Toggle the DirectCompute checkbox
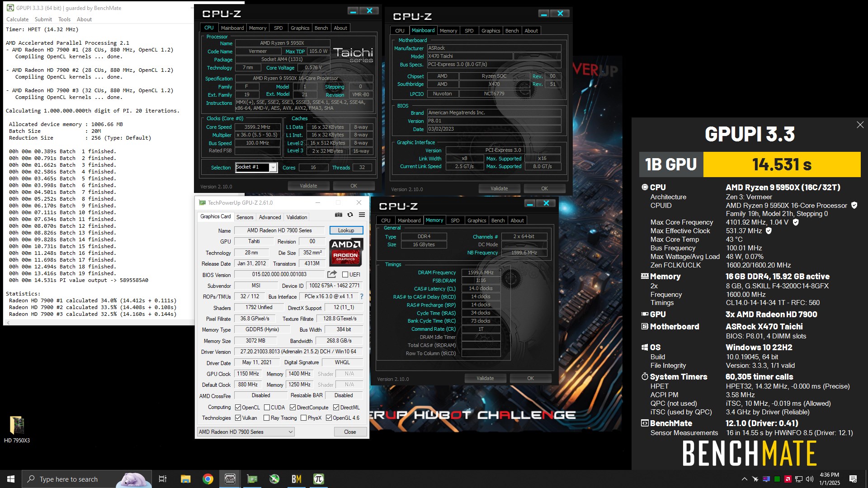Image resolution: width=868 pixels, height=488 pixels. click(292, 408)
